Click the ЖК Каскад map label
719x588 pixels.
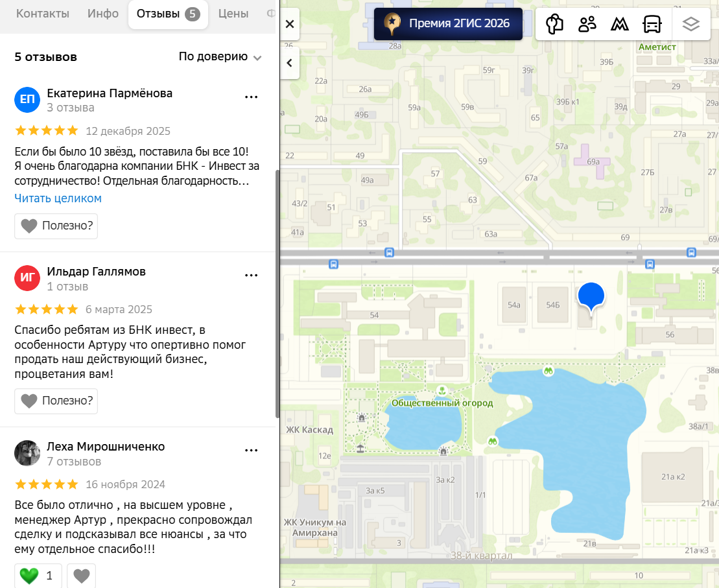pyautogui.click(x=309, y=430)
